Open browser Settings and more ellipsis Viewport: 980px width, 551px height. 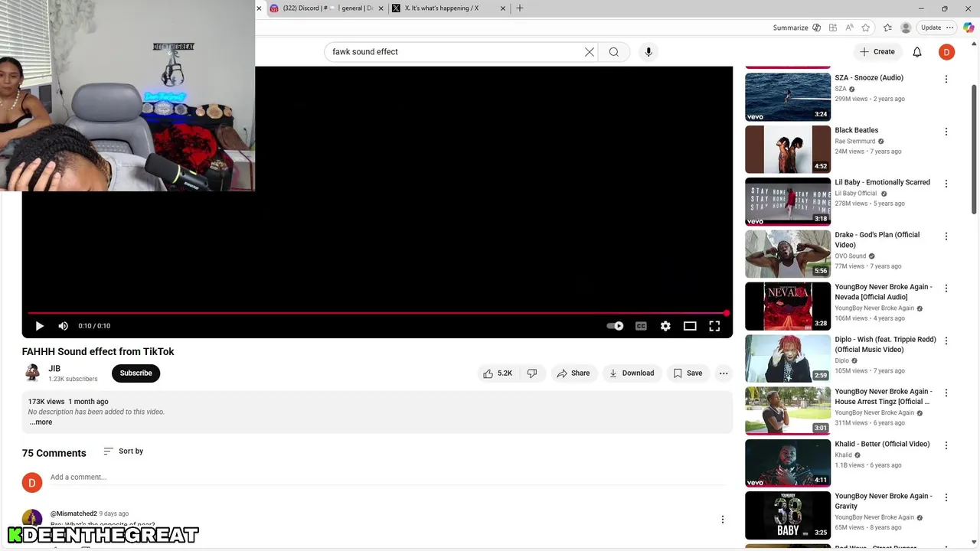click(950, 28)
